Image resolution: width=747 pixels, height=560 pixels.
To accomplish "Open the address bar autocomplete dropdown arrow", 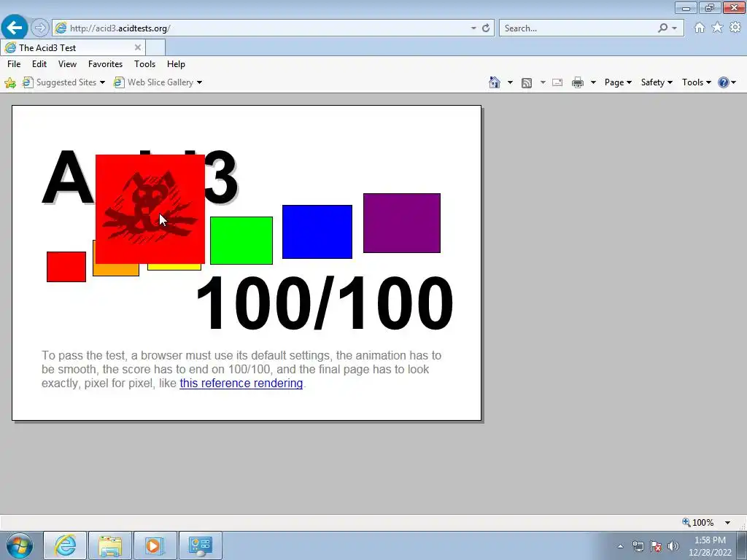I will click(473, 28).
